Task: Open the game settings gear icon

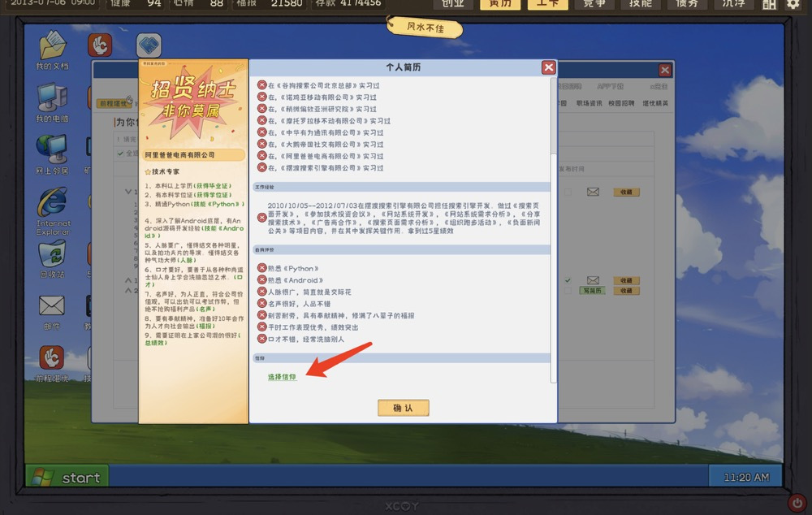Action: pos(793,4)
